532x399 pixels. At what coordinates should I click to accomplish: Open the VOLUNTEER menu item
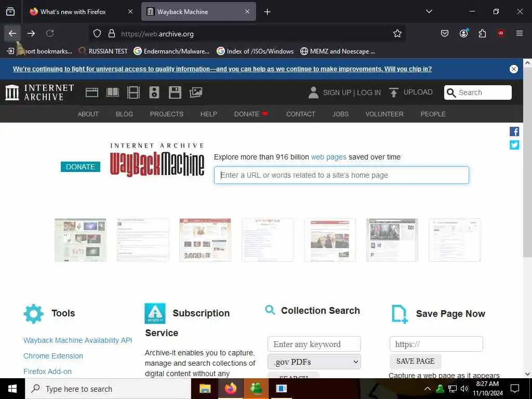click(384, 114)
